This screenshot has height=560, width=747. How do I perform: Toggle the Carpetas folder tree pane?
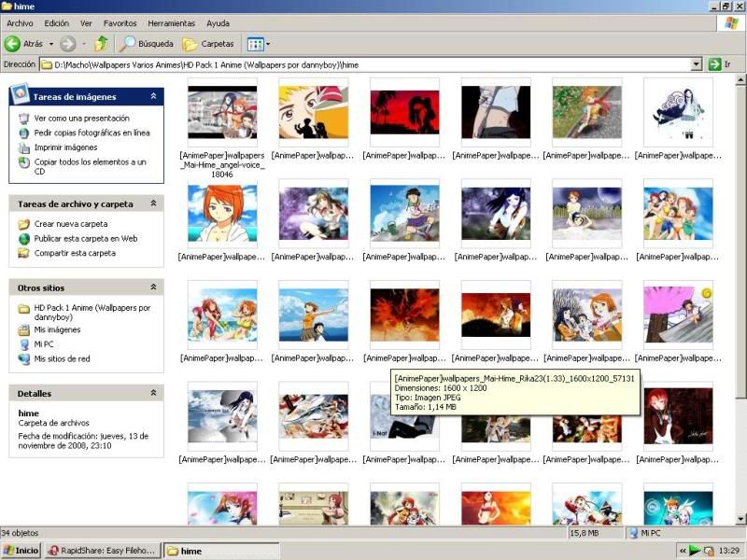pos(208,44)
